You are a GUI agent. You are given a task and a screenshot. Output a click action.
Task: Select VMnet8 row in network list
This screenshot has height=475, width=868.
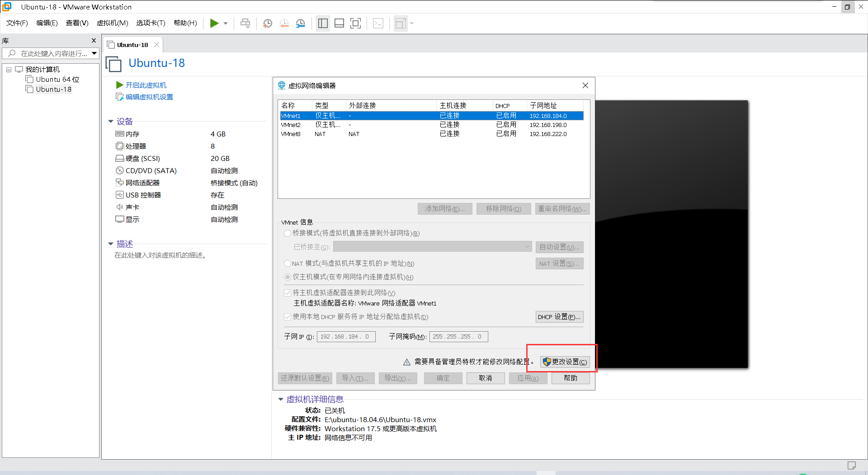[x=432, y=134]
